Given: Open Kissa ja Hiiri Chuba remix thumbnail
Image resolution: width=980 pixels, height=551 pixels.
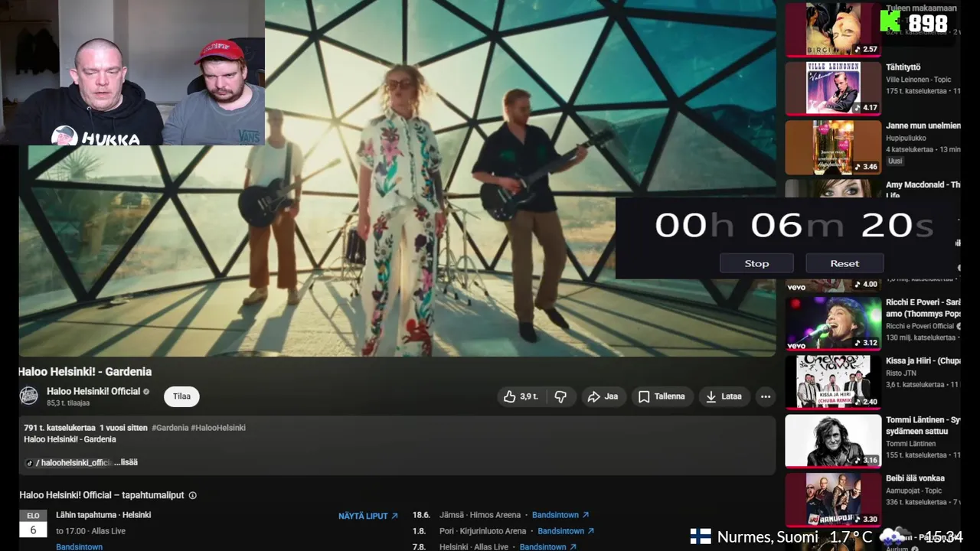Looking at the screenshot, I should point(833,383).
